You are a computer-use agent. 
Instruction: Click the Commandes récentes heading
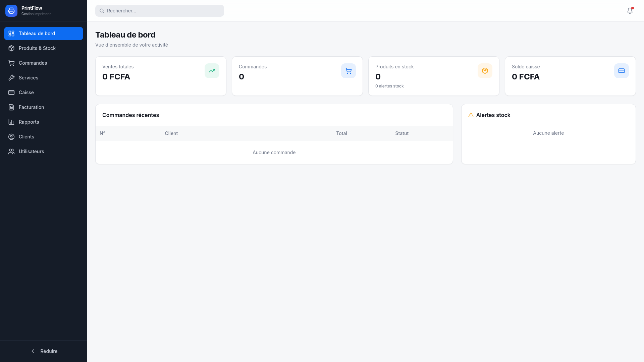[x=130, y=115]
